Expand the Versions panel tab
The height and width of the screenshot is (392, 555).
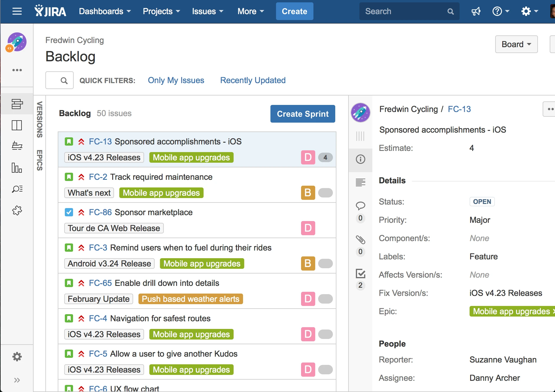39,119
